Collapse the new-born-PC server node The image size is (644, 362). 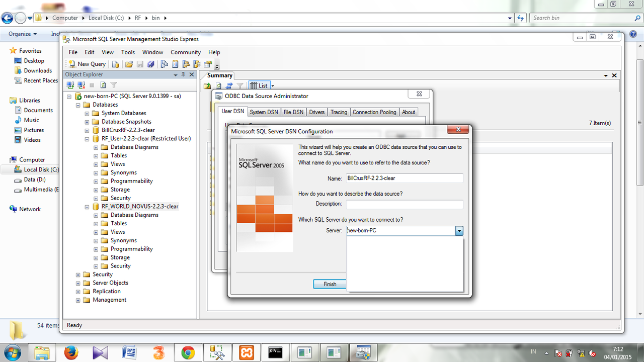pos(69,96)
